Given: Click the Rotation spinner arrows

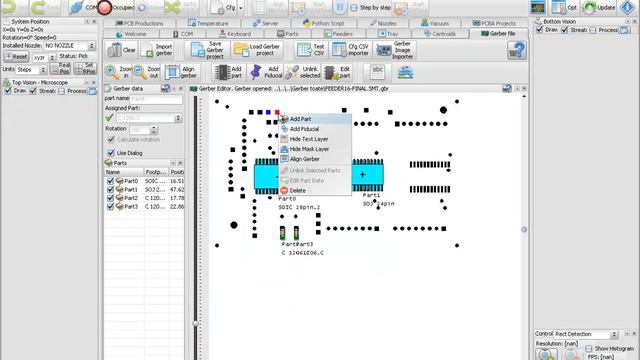Looking at the screenshot, I should click(153, 130).
